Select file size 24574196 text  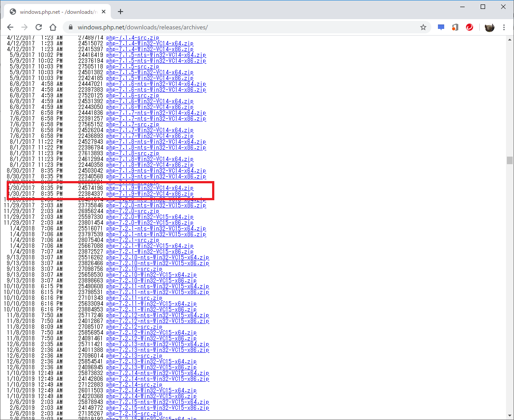click(x=91, y=188)
